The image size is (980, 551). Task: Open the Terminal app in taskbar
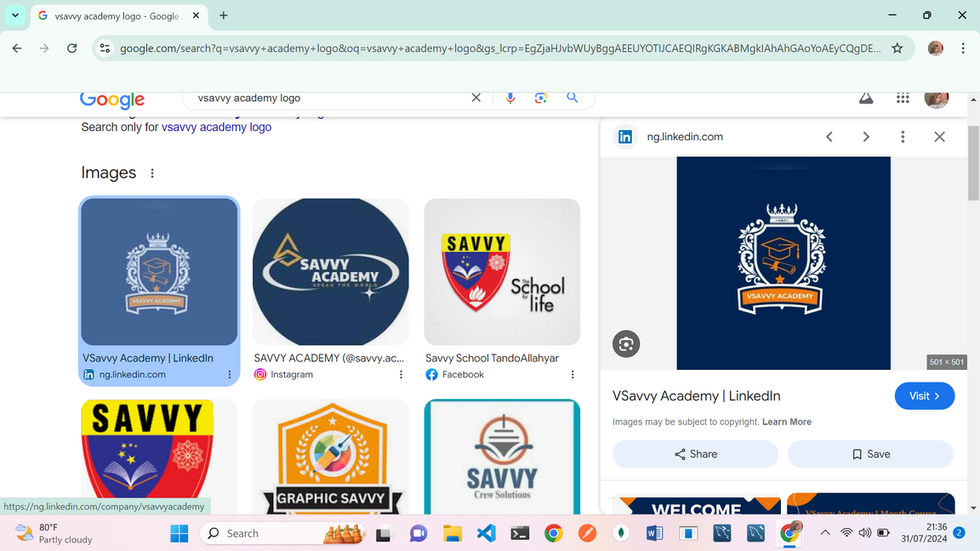520,533
